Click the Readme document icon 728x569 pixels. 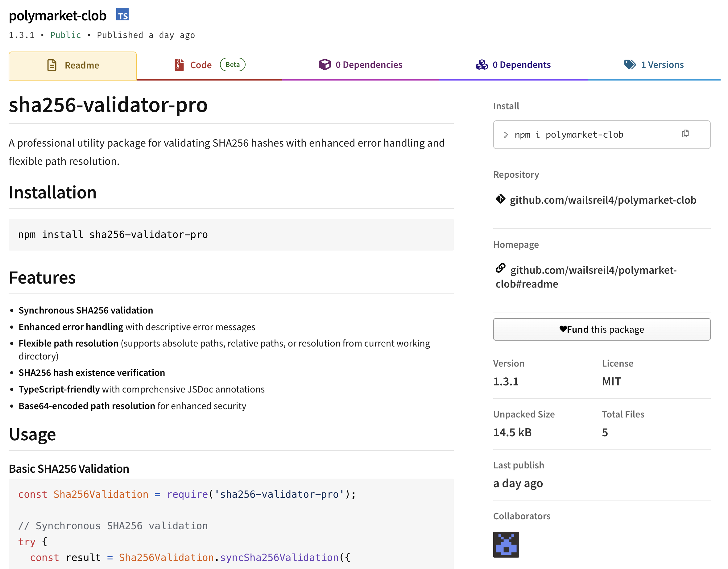click(x=52, y=65)
